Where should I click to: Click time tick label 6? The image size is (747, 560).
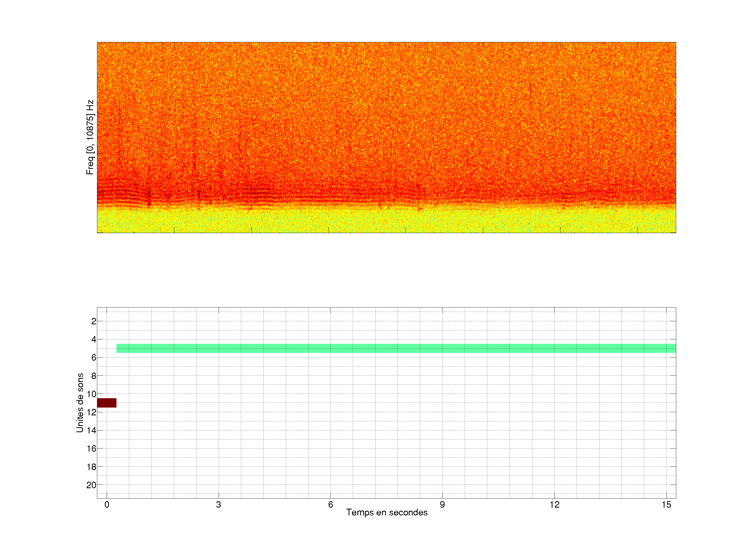(x=330, y=505)
